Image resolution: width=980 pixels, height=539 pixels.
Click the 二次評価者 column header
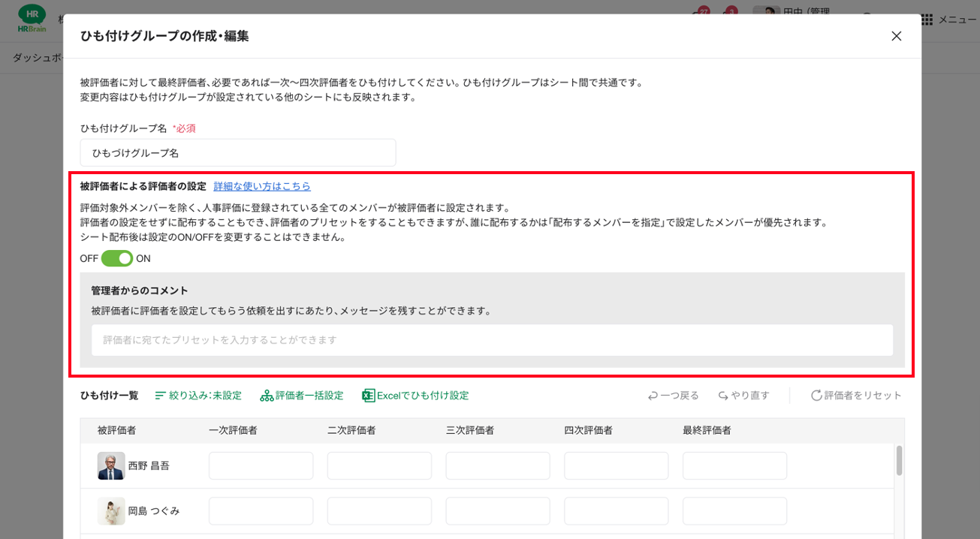[x=352, y=430]
